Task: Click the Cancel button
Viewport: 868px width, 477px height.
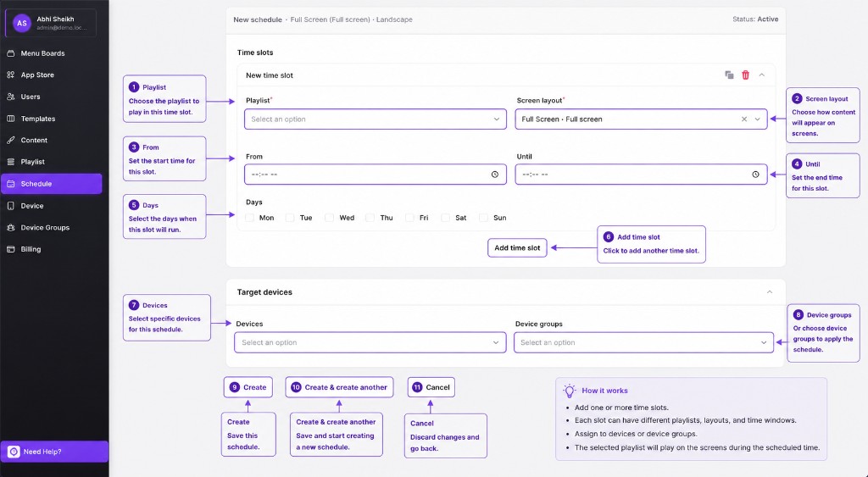Action: click(x=431, y=387)
